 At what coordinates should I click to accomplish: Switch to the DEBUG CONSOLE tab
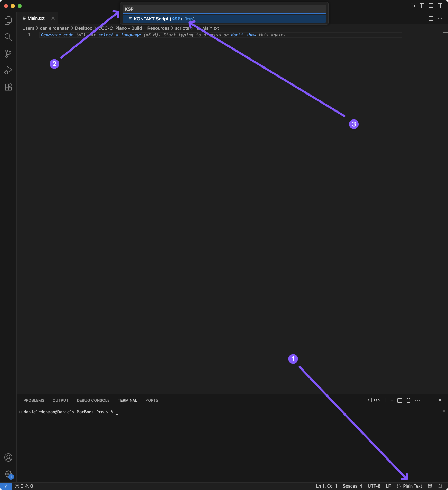tap(93, 400)
